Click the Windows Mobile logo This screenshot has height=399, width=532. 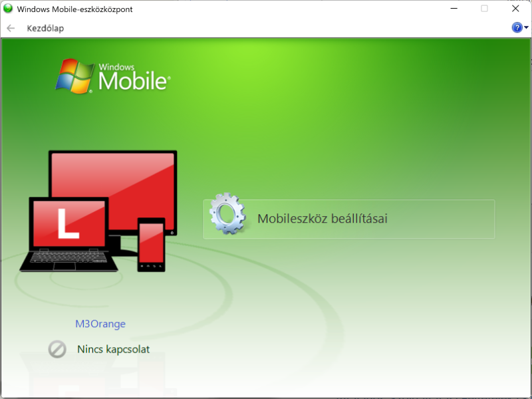point(113,76)
